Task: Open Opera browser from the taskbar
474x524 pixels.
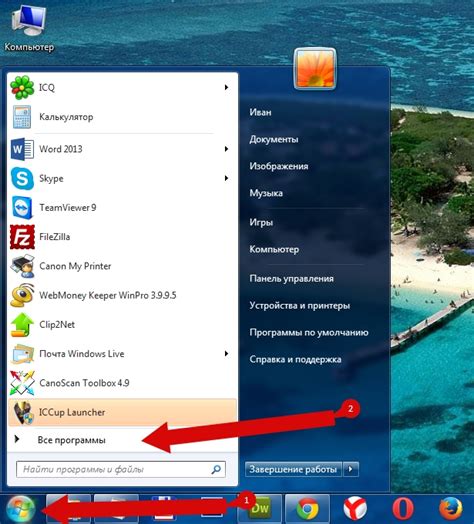Action: (403, 509)
